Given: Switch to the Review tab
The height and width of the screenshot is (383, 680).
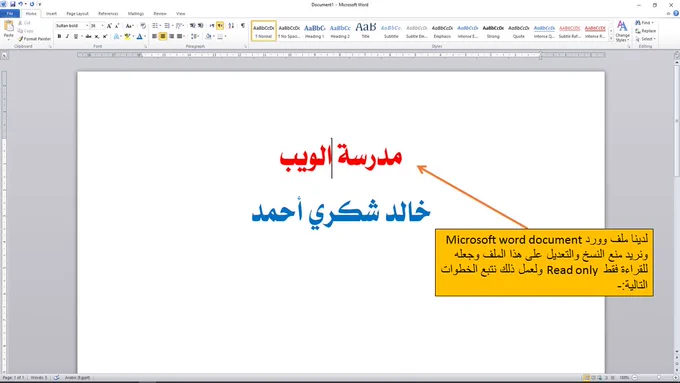Looking at the screenshot, I should [x=160, y=13].
